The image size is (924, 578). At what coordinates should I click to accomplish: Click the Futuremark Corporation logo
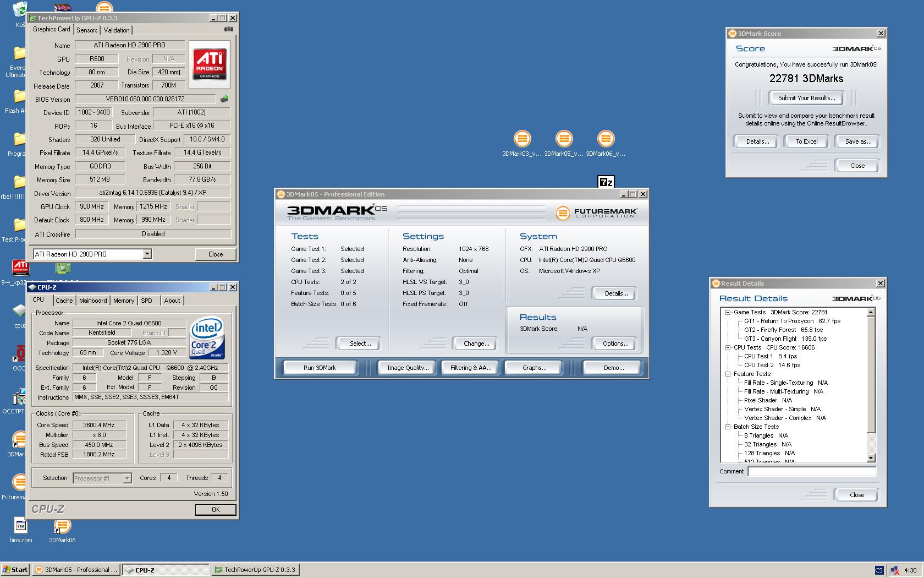[x=596, y=212]
